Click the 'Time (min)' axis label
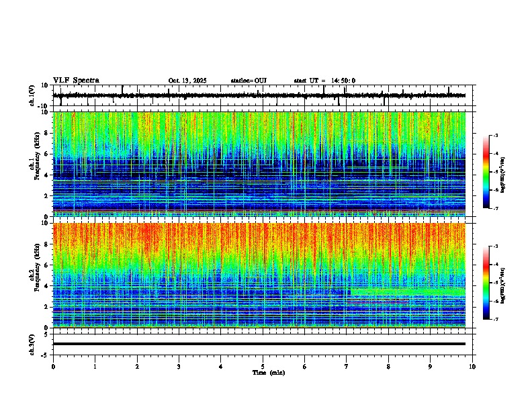 pyautogui.click(x=269, y=373)
